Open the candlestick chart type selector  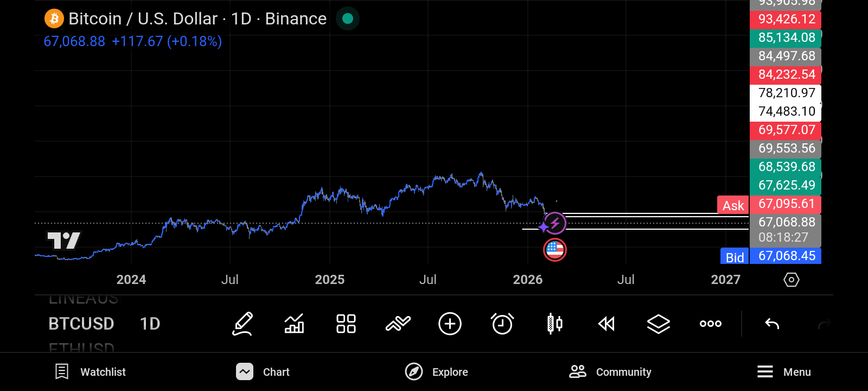pyautogui.click(x=554, y=324)
